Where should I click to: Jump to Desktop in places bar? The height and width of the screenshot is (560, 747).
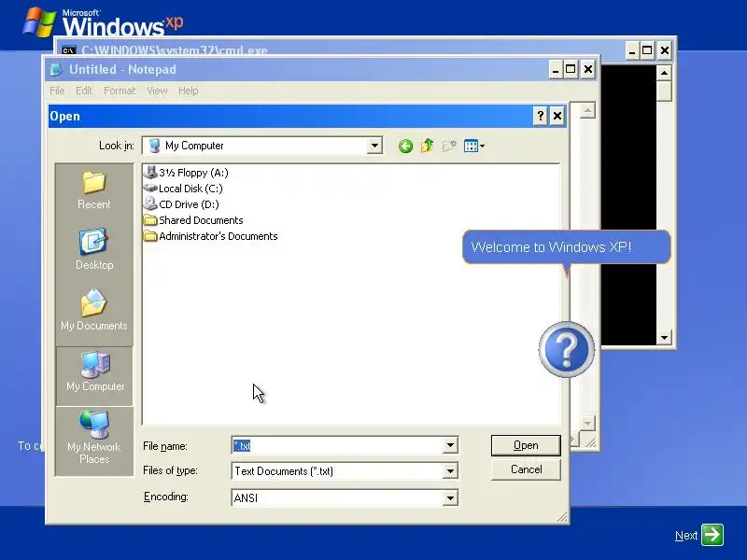(94, 250)
